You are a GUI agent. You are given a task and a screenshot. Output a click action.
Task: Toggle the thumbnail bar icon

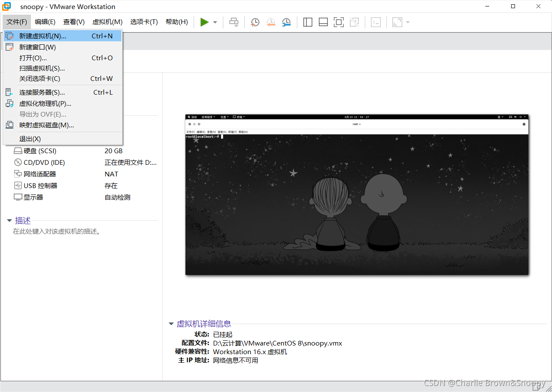323,22
